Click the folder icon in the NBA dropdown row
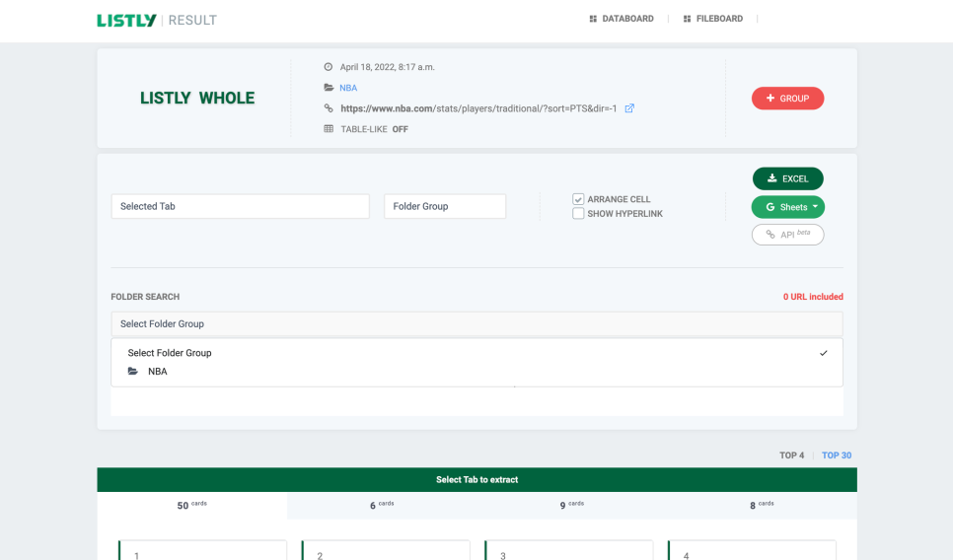 click(133, 371)
